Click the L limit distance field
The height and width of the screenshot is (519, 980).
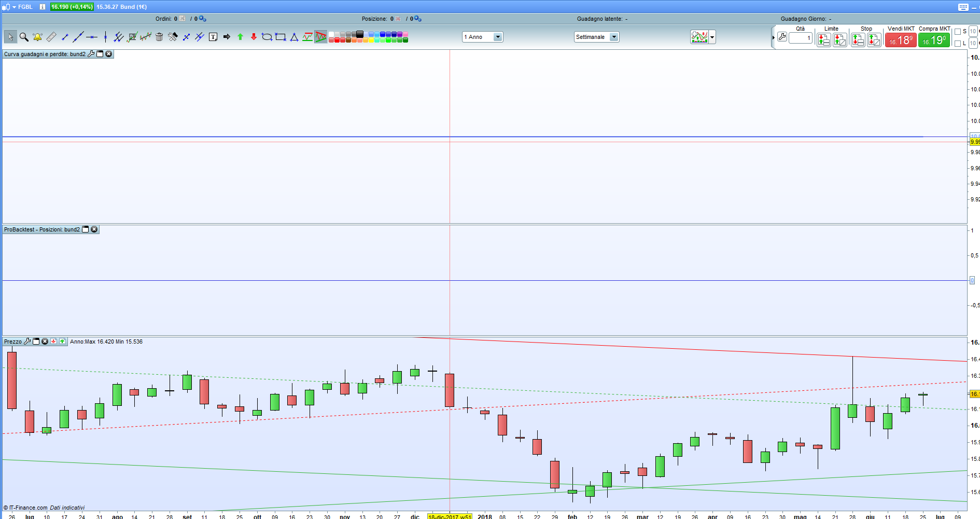pyautogui.click(x=973, y=44)
